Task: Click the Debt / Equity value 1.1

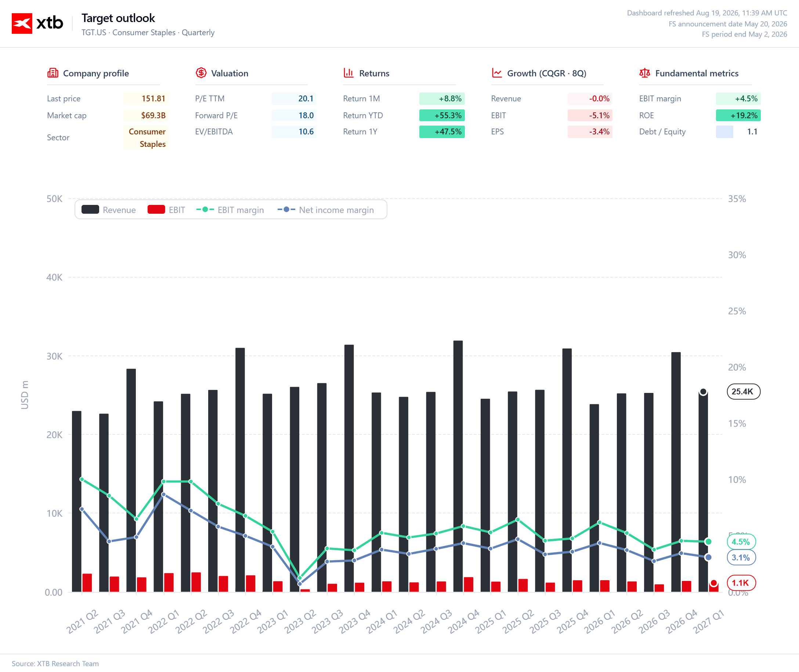Action: [752, 132]
